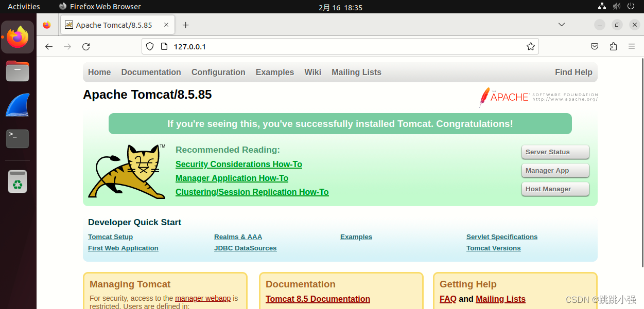This screenshot has width=644, height=309.
Task: Open the Files app in the dock
Action: click(18, 71)
